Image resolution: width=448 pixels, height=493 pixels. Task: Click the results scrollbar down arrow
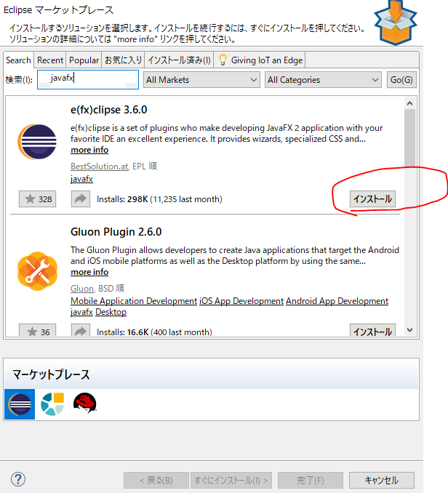pos(409,330)
